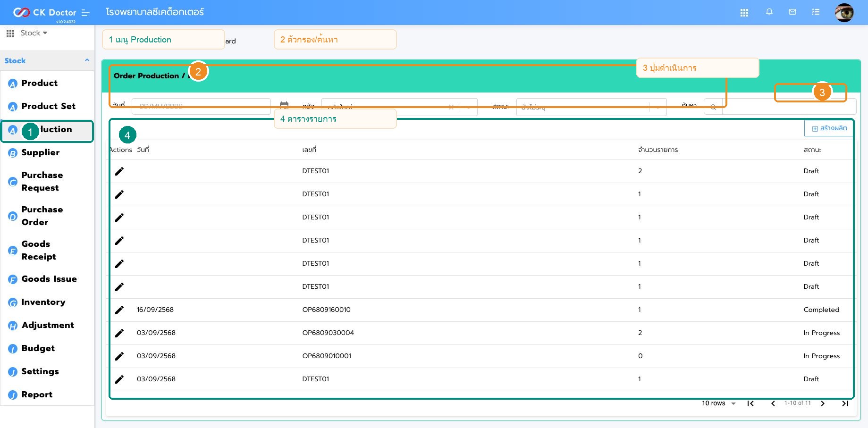Open Budget in the sidebar
Image resolution: width=868 pixels, height=428 pixels.
pyautogui.click(x=38, y=348)
